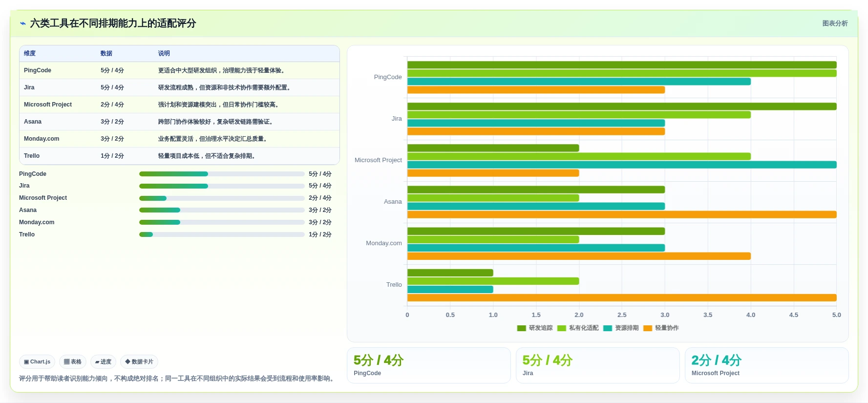Click the dark green 研发追踪 bar for PingCode
This screenshot has height=403, width=868.
click(622, 65)
